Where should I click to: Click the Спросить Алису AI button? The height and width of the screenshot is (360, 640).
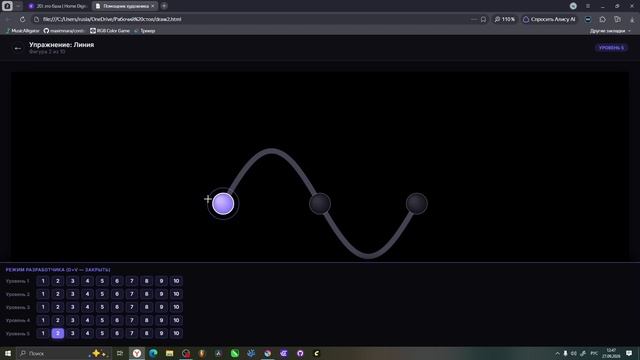(549, 19)
